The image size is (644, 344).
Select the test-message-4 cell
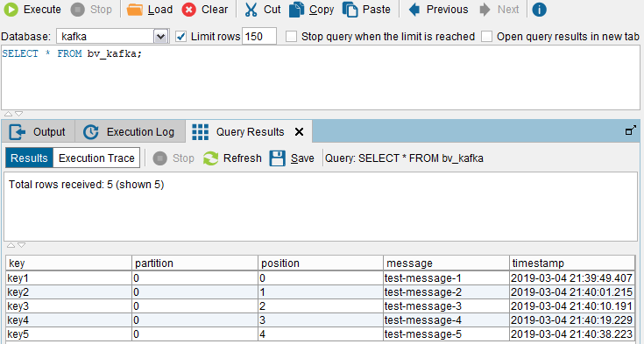click(x=446, y=320)
